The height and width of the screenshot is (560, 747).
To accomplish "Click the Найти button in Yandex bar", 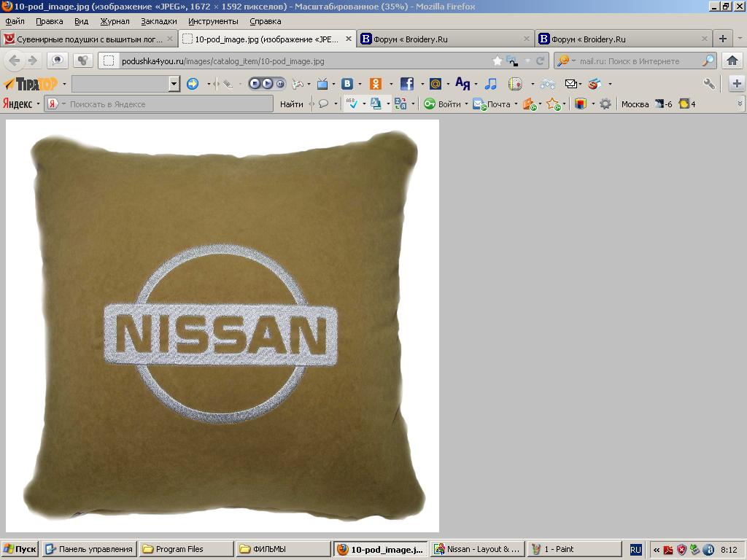I will click(x=292, y=104).
